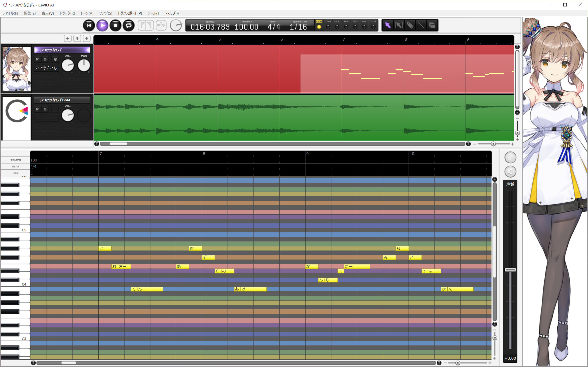The width and height of the screenshot is (588, 367).
Task: Select the んじー note
Action: (328, 280)
